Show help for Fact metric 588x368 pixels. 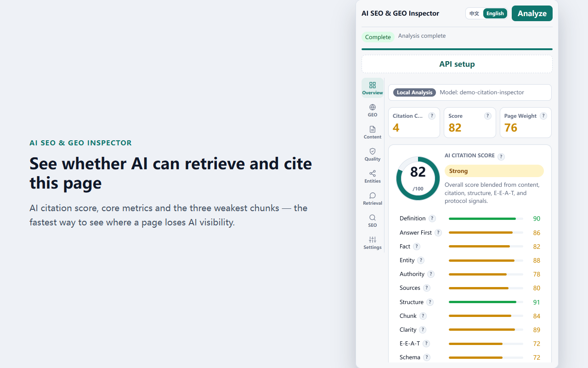pyautogui.click(x=417, y=247)
